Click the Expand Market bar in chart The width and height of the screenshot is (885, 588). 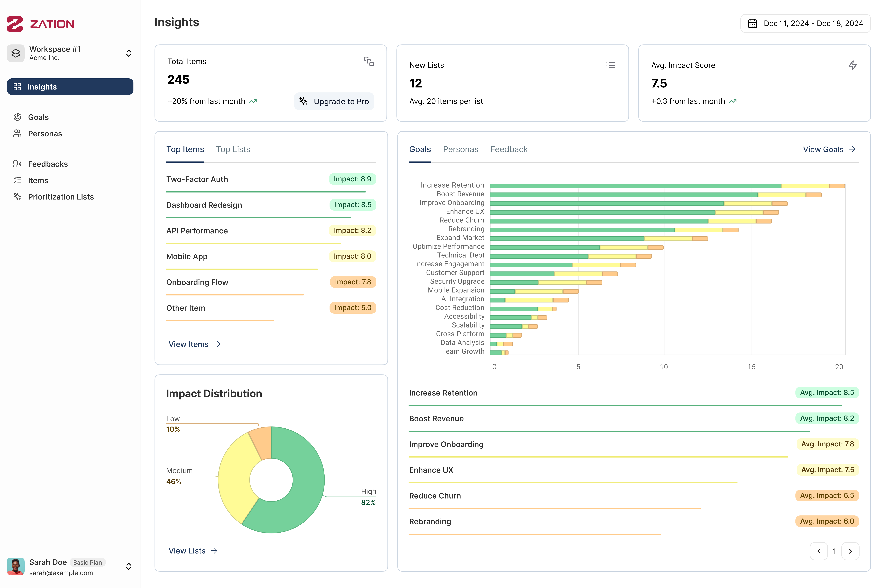coord(599,239)
